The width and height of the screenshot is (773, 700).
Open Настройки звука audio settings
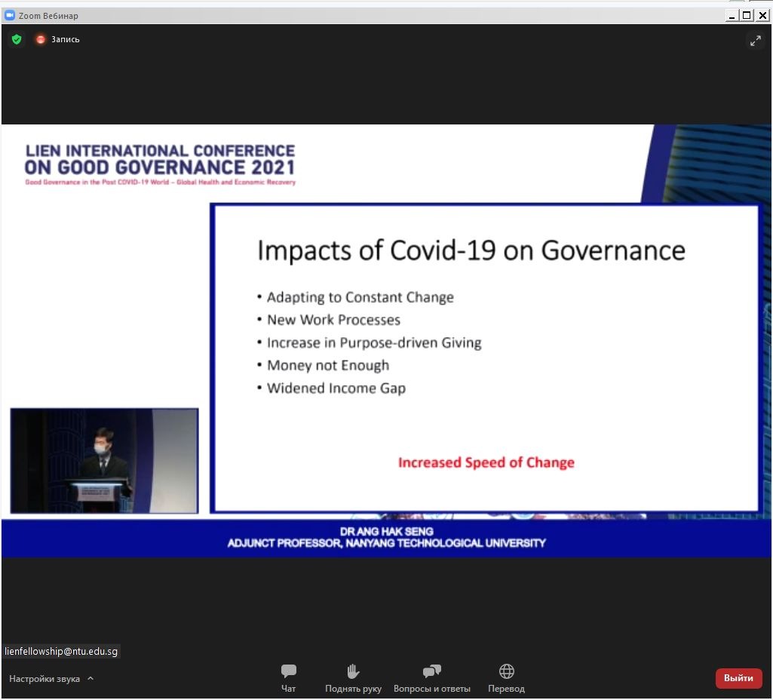tap(44, 678)
